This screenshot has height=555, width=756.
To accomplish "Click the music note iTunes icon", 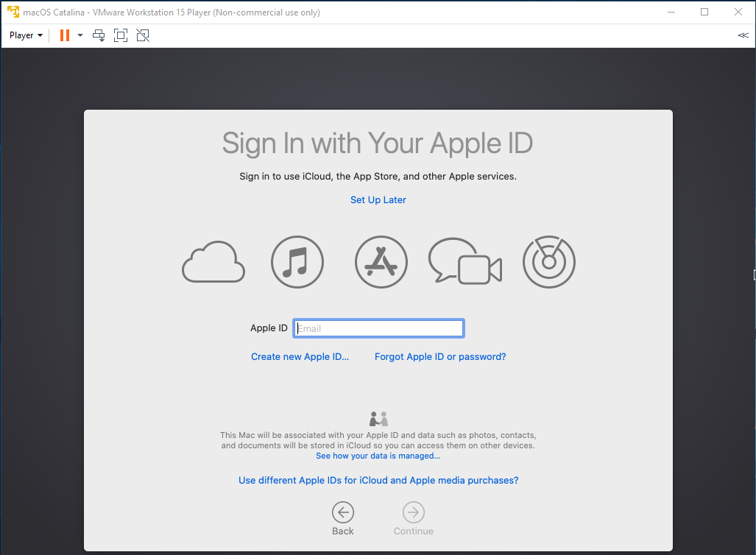I will [x=297, y=262].
